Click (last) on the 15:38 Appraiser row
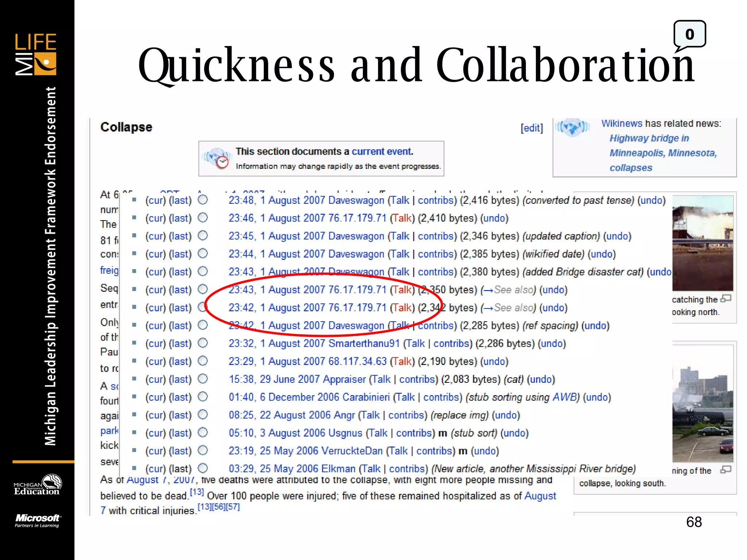This screenshot has width=747, height=560. [x=180, y=379]
